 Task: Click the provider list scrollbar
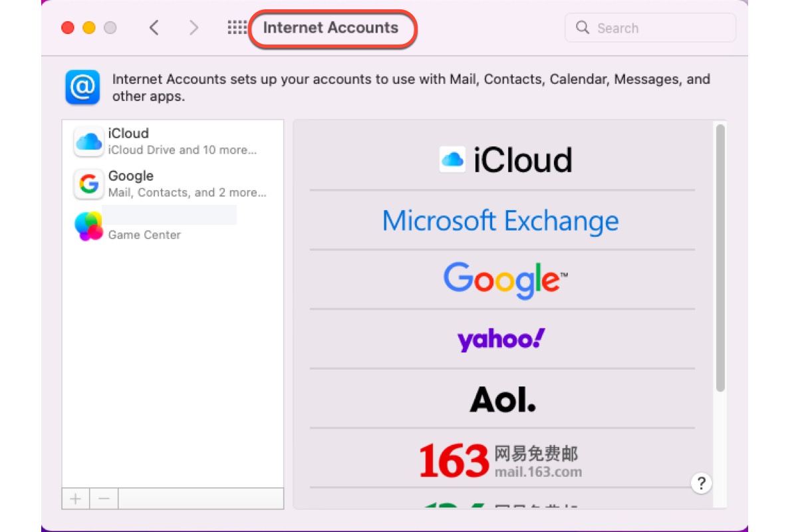coord(720,258)
